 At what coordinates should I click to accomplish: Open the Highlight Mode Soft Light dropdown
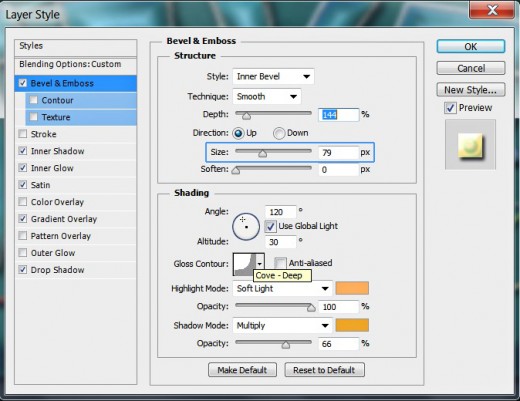pos(282,288)
